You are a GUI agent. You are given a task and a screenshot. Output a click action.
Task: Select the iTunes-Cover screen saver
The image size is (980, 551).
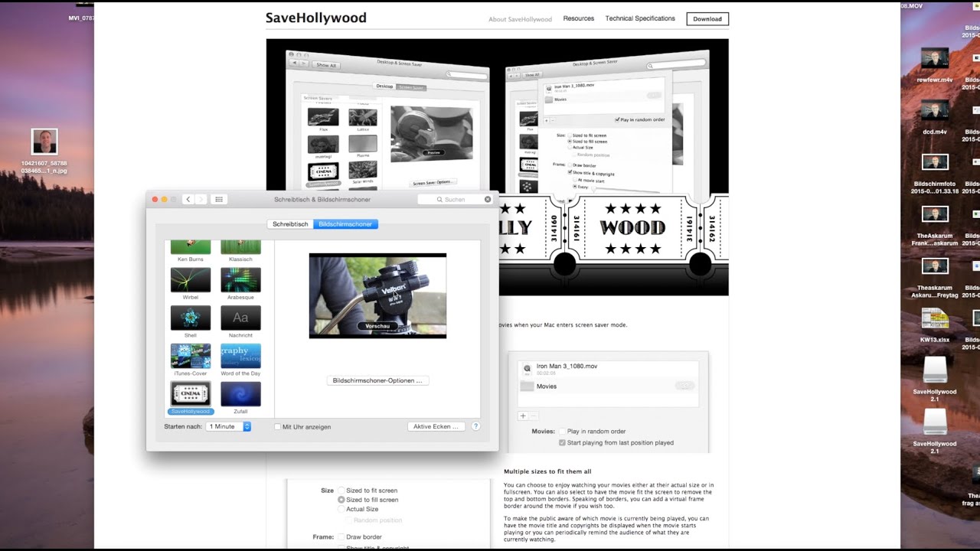pyautogui.click(x=191, y=360)
